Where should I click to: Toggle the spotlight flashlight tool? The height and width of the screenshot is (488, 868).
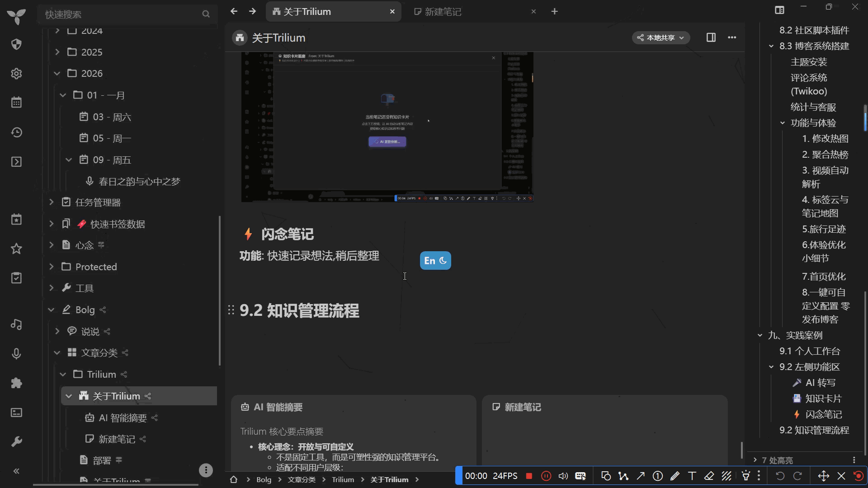tap(746, 476)
